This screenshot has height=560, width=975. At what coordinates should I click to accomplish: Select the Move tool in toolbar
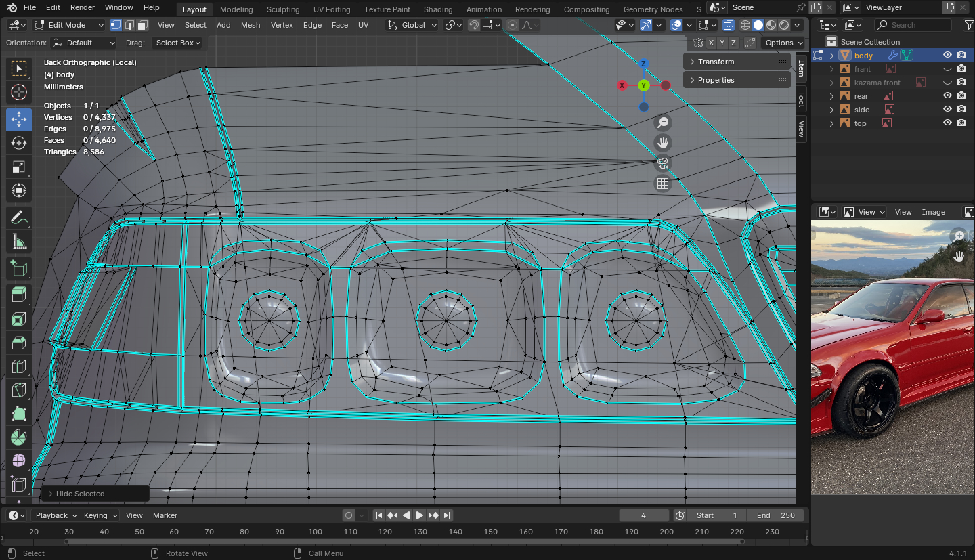19,119
